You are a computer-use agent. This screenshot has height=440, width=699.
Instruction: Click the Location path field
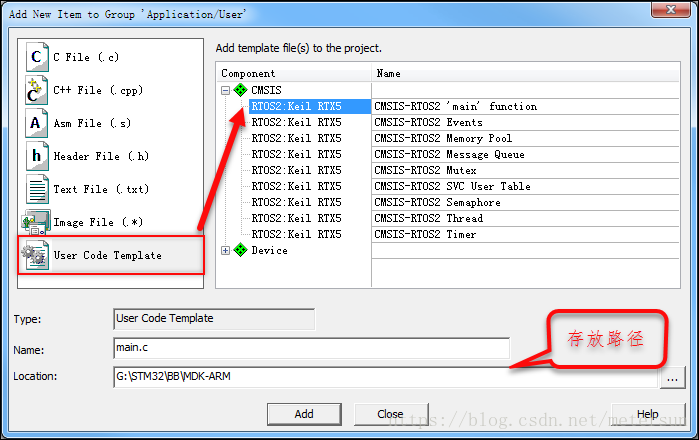[386, 377]
